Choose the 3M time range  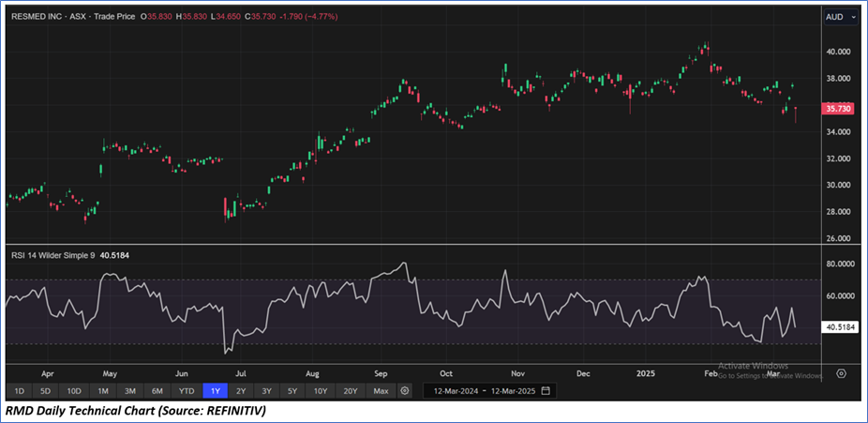pyautogui.click(x=130, y=390)
